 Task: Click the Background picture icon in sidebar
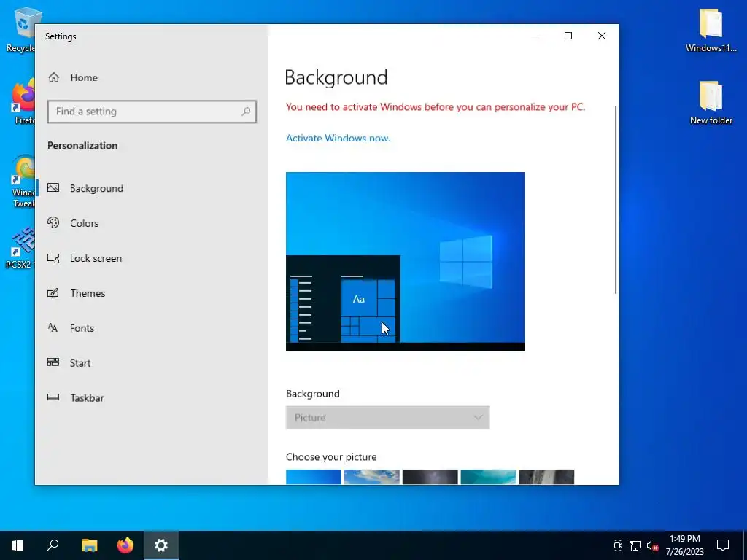(53, 187)
